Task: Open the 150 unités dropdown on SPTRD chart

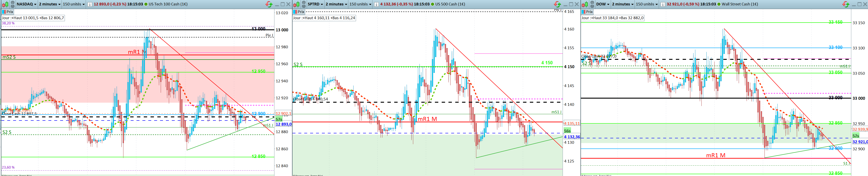Action: tap(360, 4)
